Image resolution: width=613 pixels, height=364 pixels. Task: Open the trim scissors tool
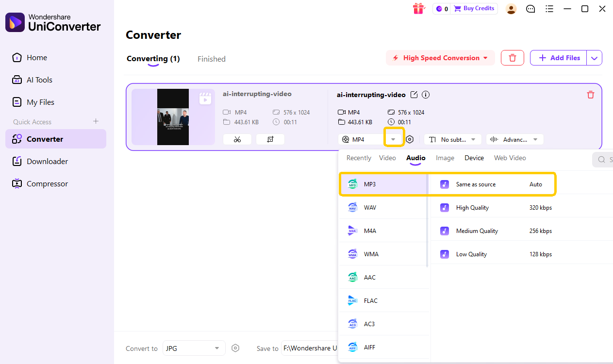click(x=237, y=139)
